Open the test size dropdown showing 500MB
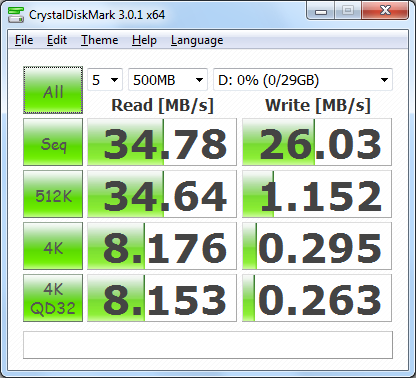The width and height of the screenshot is (416, 378). 168,80
